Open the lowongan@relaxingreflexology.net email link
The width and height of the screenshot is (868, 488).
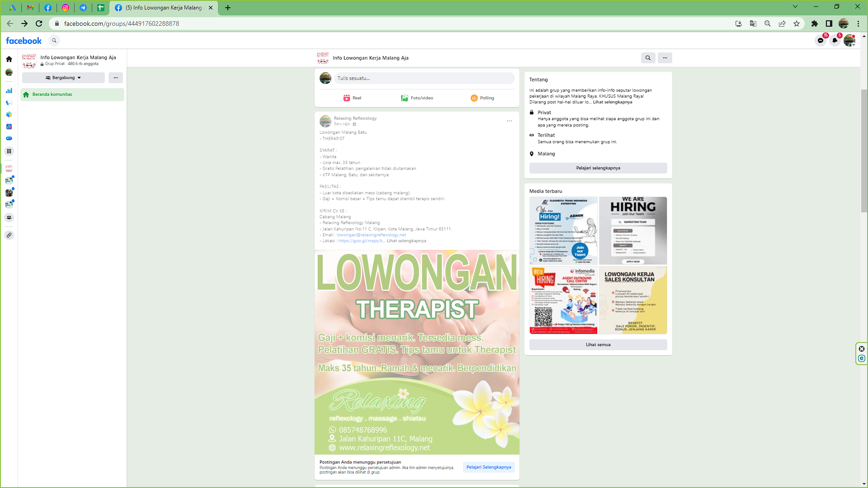click(371, 235)
